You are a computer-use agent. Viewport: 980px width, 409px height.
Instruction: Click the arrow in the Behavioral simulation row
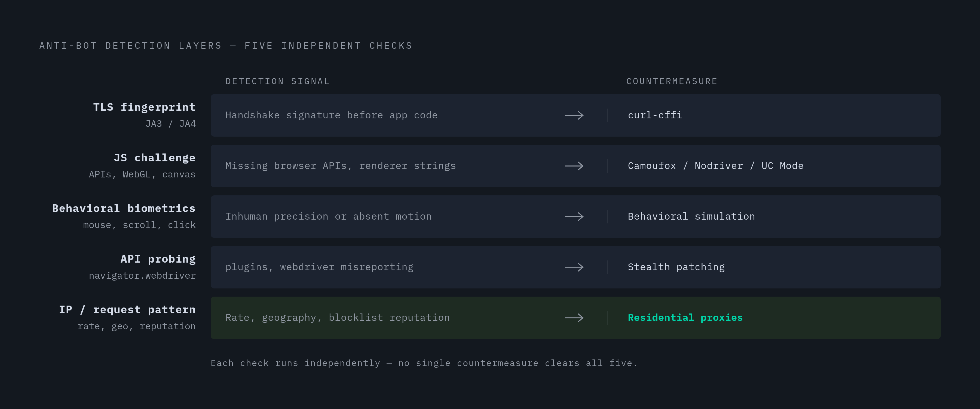(x=574, y=217)
